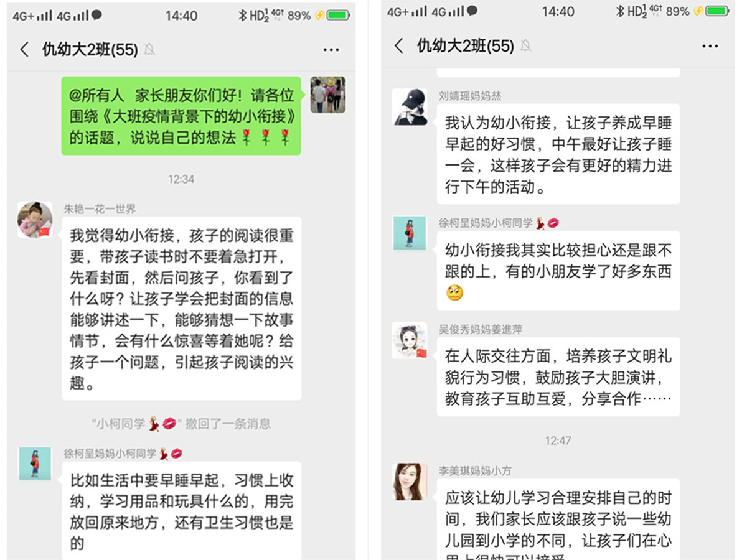The image size is (747, 560).
Task: Tap the 撤回了一条消息 system notice
Action: 181,424
